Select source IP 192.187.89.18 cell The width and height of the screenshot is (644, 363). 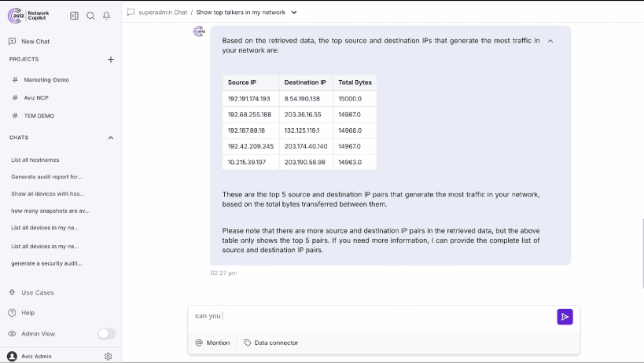(251, 130)
